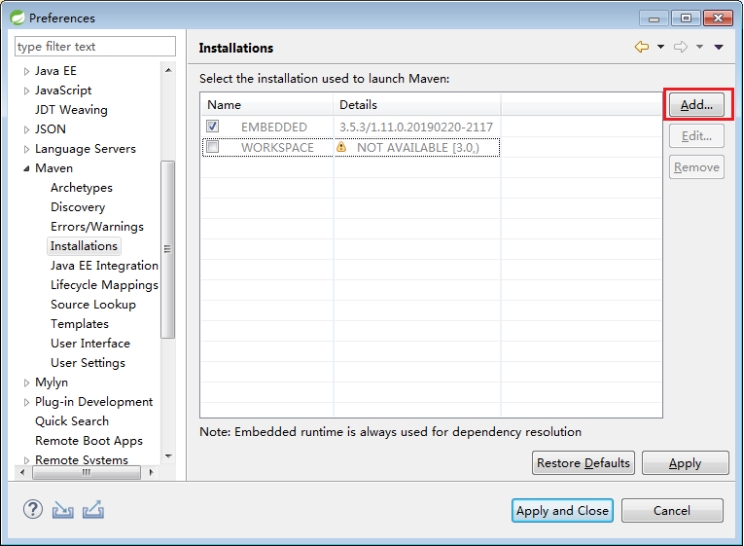The image size is (744, 546).
Task: Expand the JSON tree node
Action: coord(27,130)
